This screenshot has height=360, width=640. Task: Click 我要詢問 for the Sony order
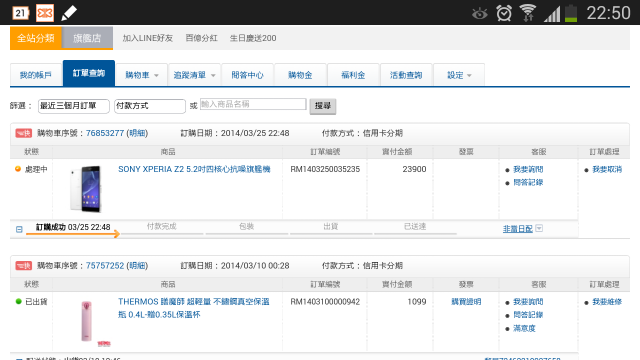pos(528,169)
